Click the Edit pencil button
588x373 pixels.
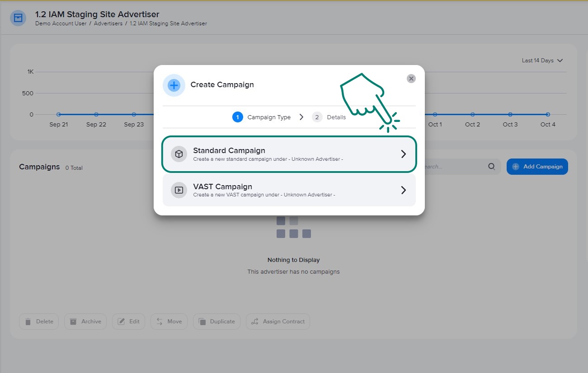(x=129, y=322)
